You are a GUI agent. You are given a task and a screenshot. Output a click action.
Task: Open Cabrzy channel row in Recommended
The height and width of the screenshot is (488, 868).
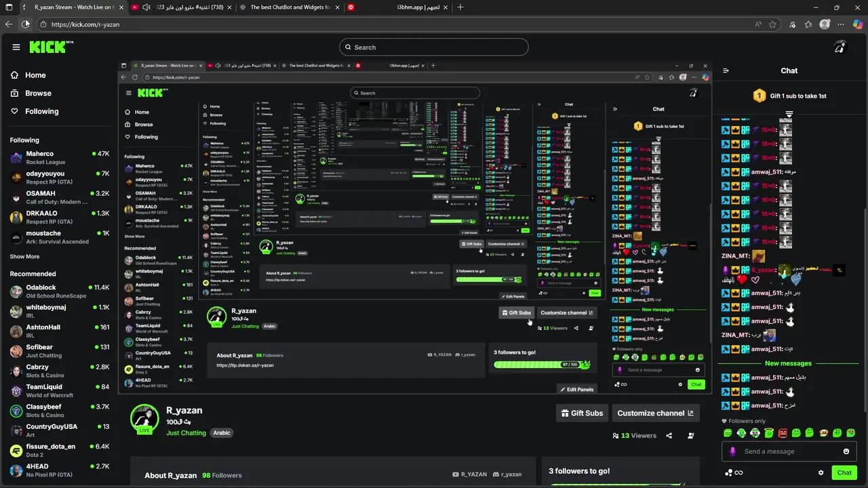click(60, 371)
